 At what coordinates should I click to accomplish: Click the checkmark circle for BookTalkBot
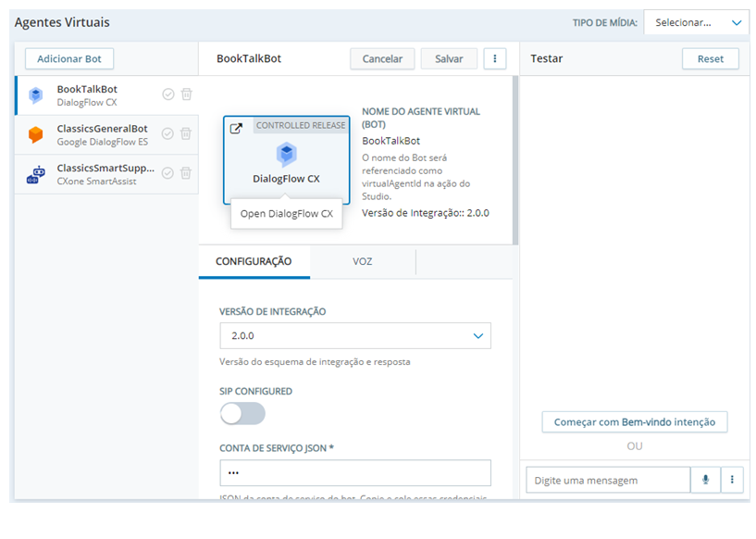(167, 94)
